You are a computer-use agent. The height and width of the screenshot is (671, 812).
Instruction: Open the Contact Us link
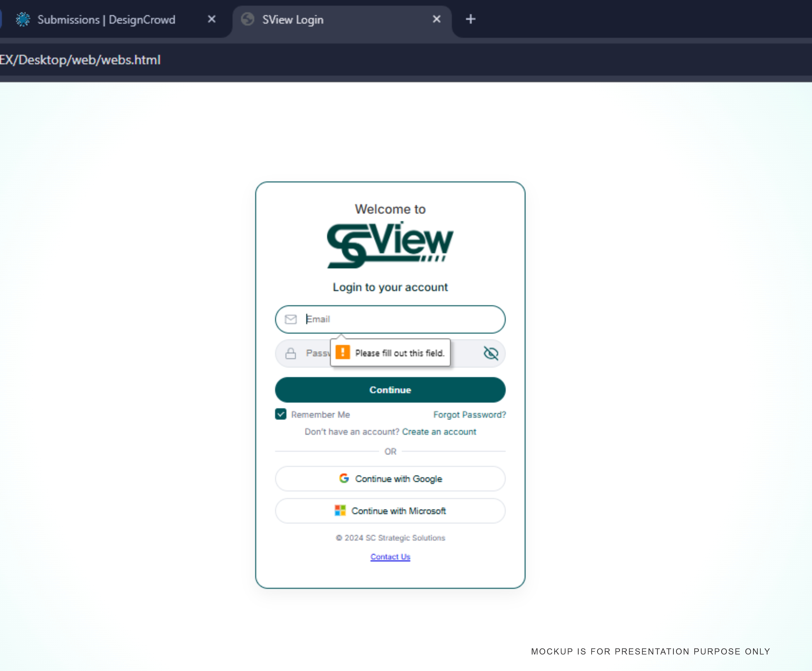point(390,557)
